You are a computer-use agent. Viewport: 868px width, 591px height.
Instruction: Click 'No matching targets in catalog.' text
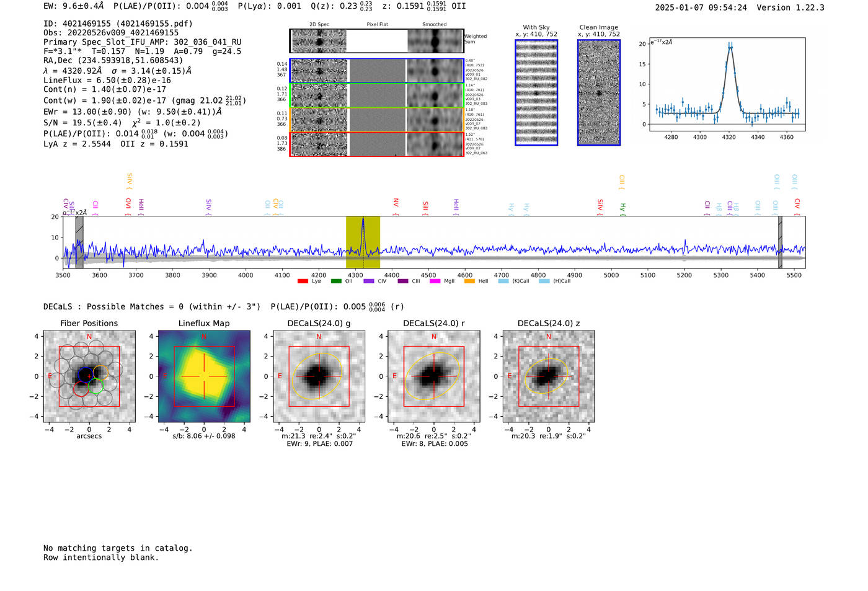coord(118,548)
